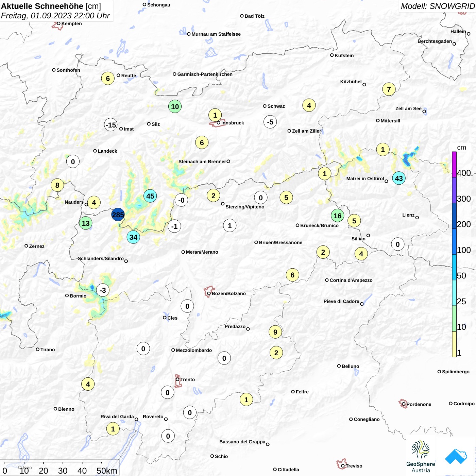Click the Zell am See label
This screenshot has width=476, height=476.
pyautogui.click(x=408, y=108)
